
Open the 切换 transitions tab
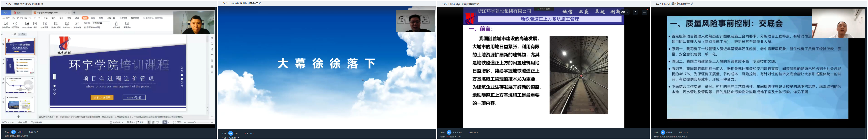click(x=69, y=18)
